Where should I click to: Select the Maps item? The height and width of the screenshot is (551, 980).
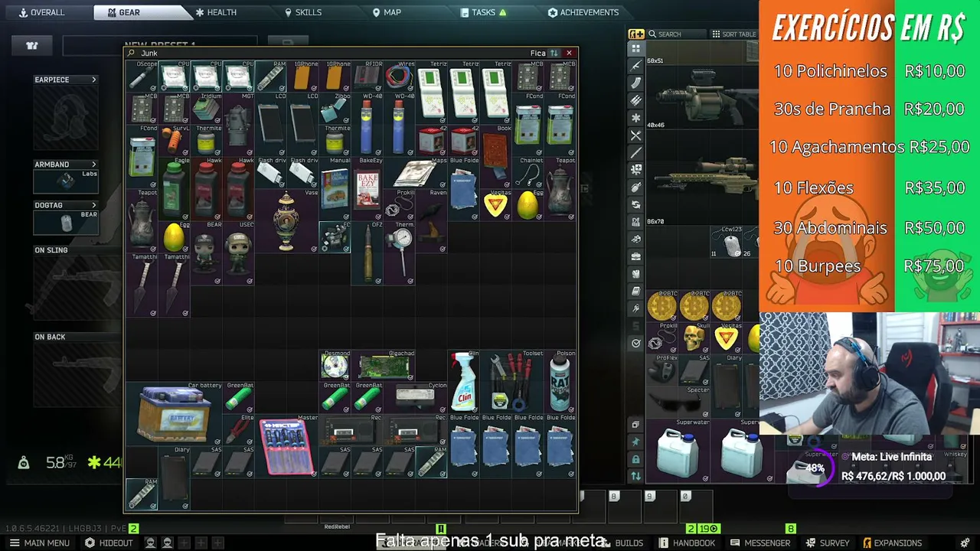(x=415, y=173)
